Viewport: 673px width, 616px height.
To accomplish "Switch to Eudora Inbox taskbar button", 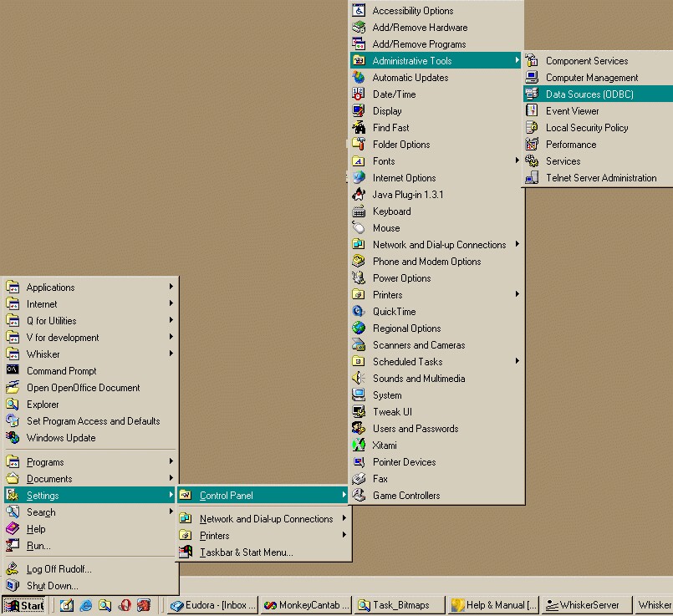I will click(212, 605).
